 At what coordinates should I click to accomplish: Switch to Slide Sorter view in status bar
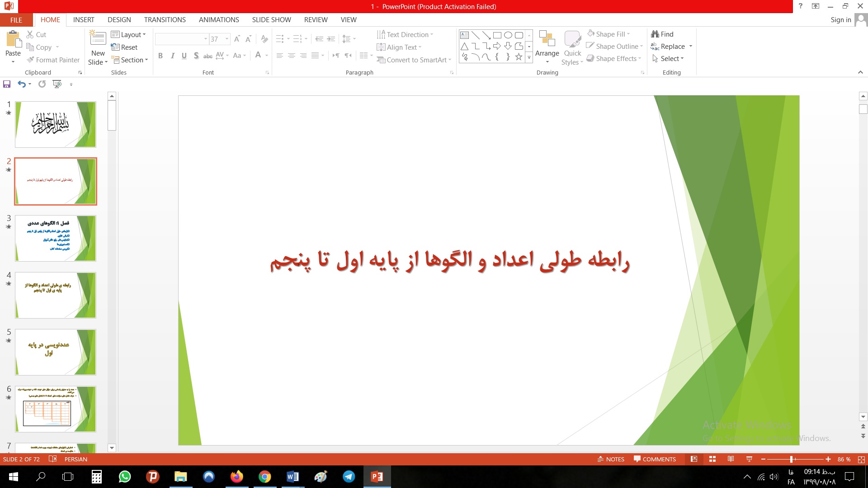(712, 459)
